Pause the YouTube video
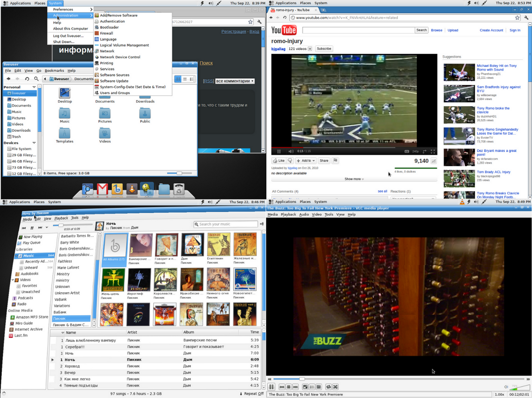Image resolution: width=532 pixels, height=398 pixels. coord(279,151)
